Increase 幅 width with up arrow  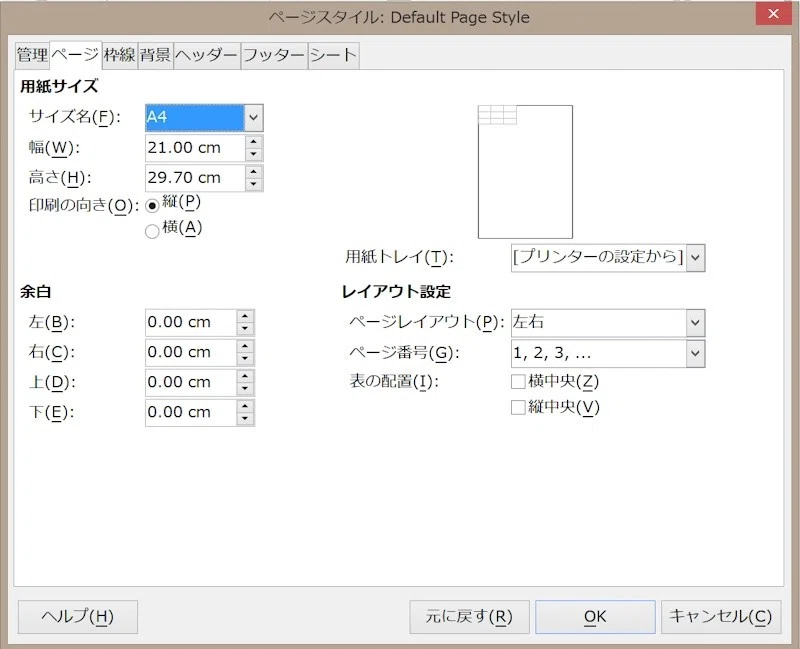(x=254, y=141)
